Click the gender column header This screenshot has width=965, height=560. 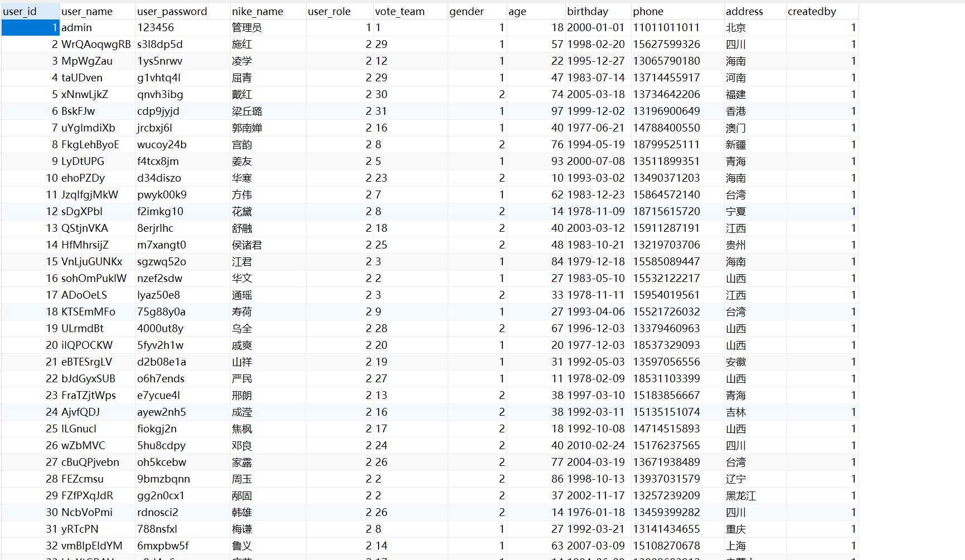click(x=477, y=11)
